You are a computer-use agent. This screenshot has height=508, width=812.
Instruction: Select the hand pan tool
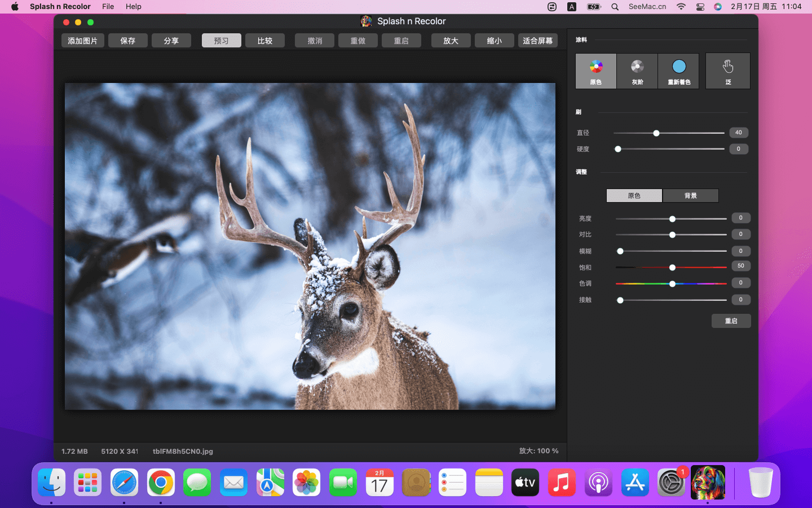click(x=728, y=71)
